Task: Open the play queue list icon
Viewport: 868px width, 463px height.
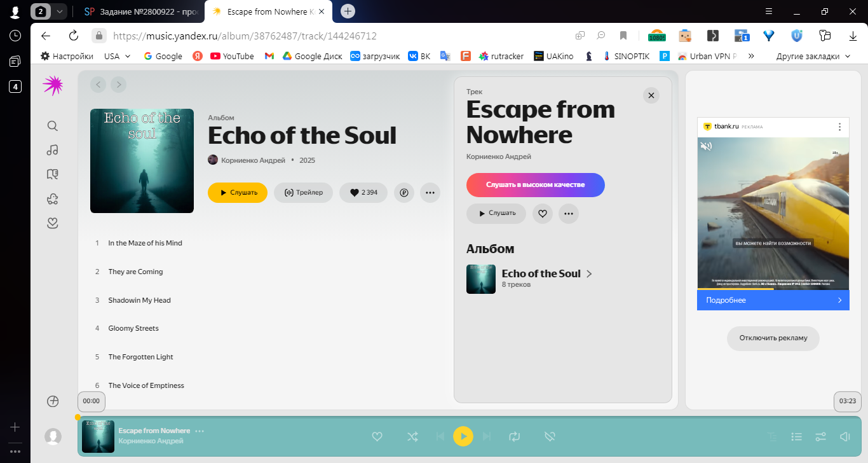Action: coord(796,437)
